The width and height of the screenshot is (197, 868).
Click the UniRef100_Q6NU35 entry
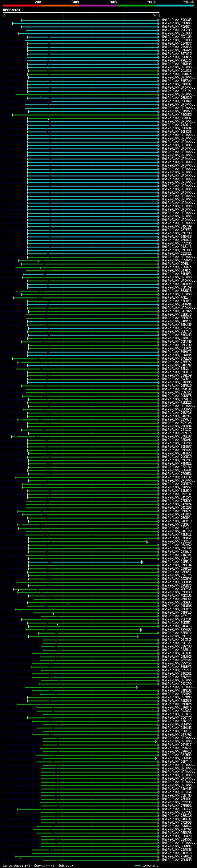coord(177,98)
